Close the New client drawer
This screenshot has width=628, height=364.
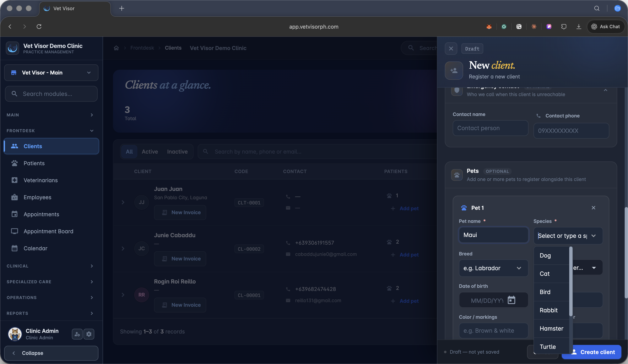tap(451, 49)
